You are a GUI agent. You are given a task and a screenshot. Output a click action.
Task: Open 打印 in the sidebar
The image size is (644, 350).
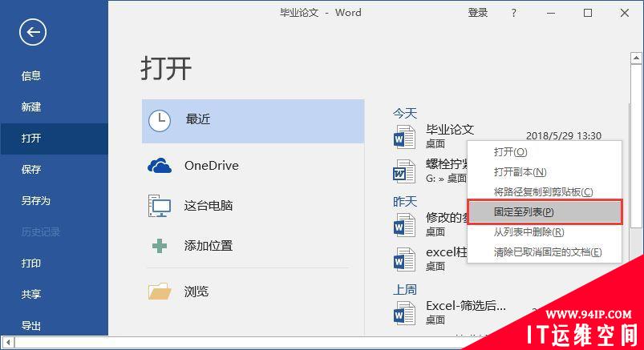pos(31,263)
